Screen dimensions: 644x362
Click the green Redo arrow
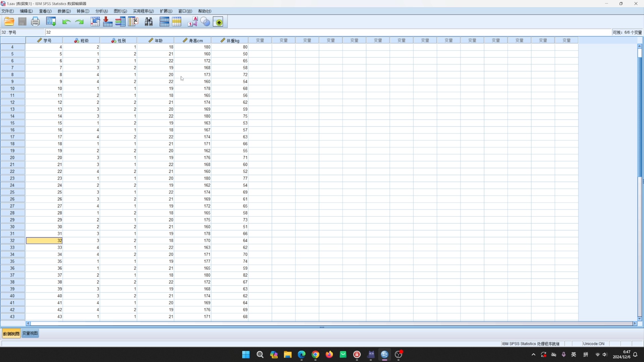click(x=79, y=22)
